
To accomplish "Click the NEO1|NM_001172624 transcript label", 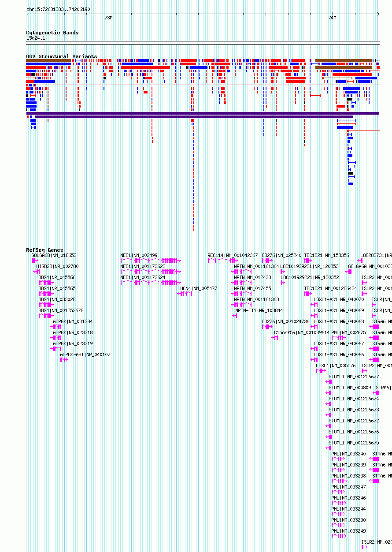I will 143,277.
